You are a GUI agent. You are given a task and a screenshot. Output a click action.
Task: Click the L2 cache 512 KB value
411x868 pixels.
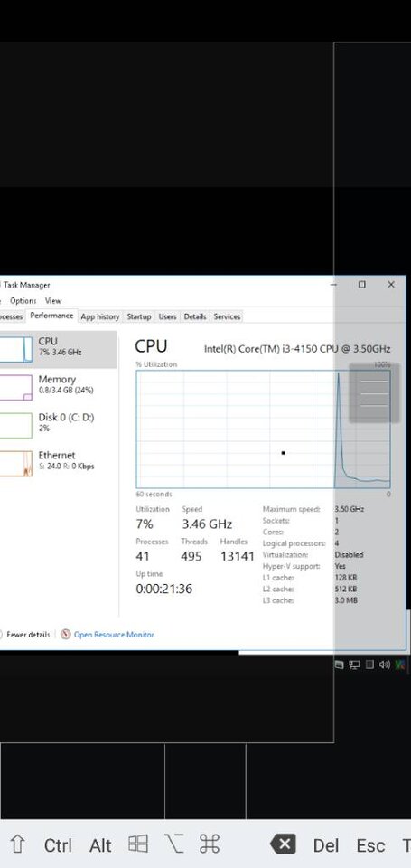coord(346,589)
